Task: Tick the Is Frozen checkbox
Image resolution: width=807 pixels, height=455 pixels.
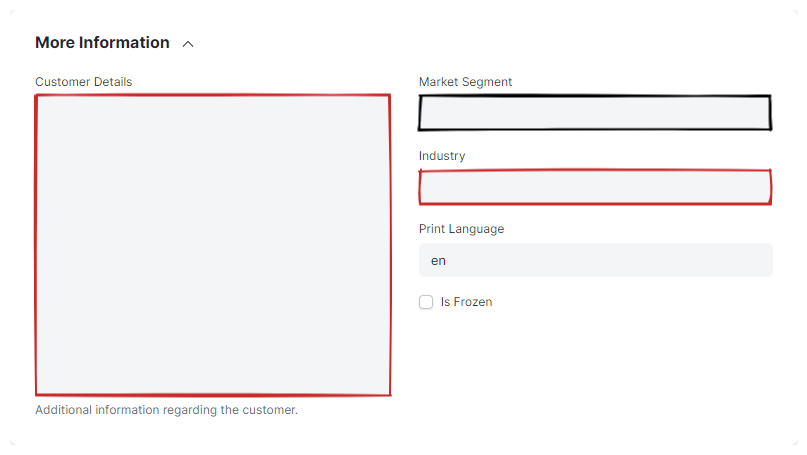Action: (426, 302)
